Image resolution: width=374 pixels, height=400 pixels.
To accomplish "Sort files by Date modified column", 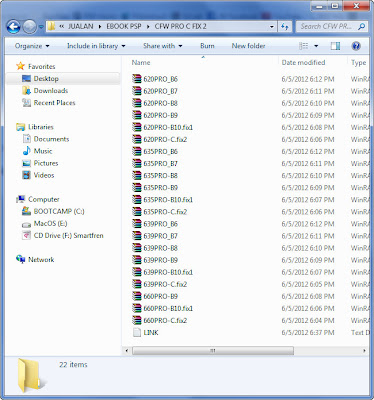I will (x=303, y=62).
